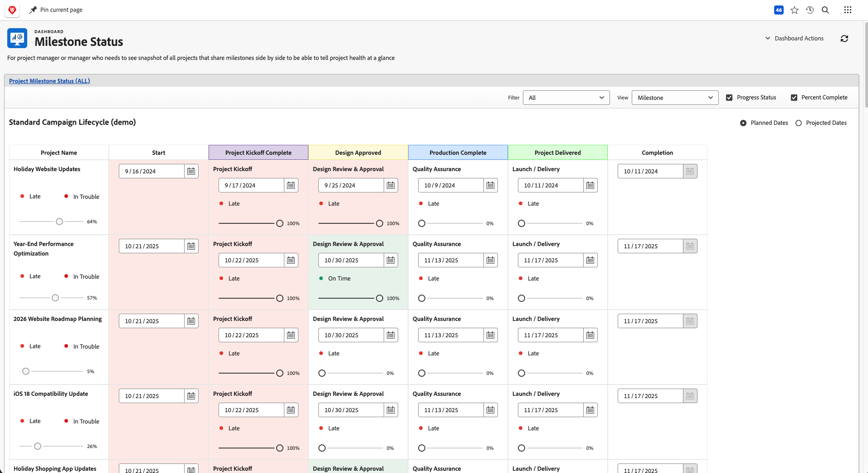Open the recent history clock icon
The image size is (868, 473).
click(810, 10)
